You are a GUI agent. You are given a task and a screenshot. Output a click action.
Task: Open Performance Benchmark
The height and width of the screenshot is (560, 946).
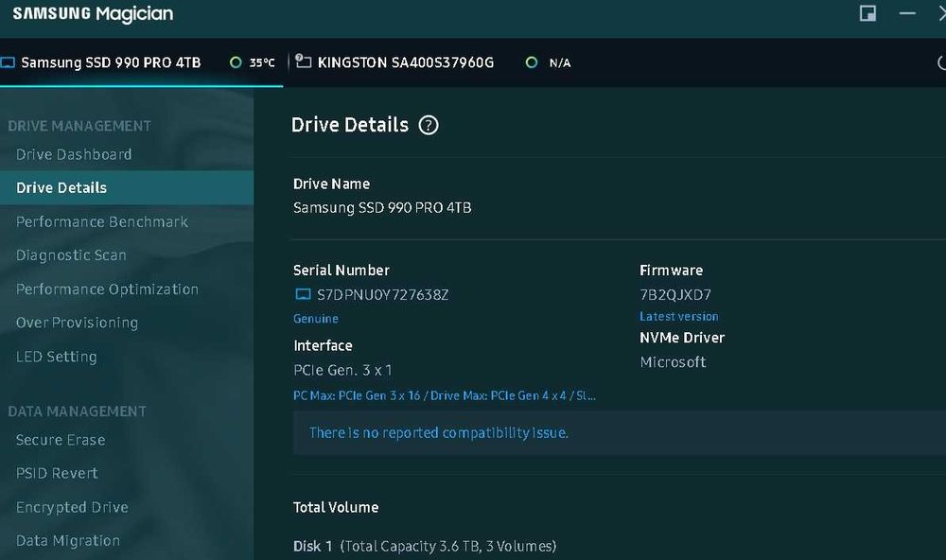[x=102, y=222]
